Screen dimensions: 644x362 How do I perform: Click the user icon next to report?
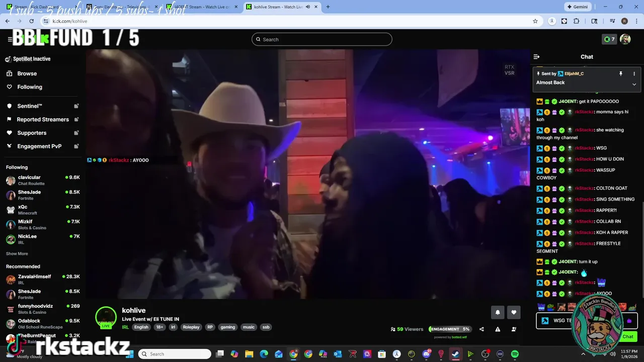pyautogui.click(x=514, y=329)
